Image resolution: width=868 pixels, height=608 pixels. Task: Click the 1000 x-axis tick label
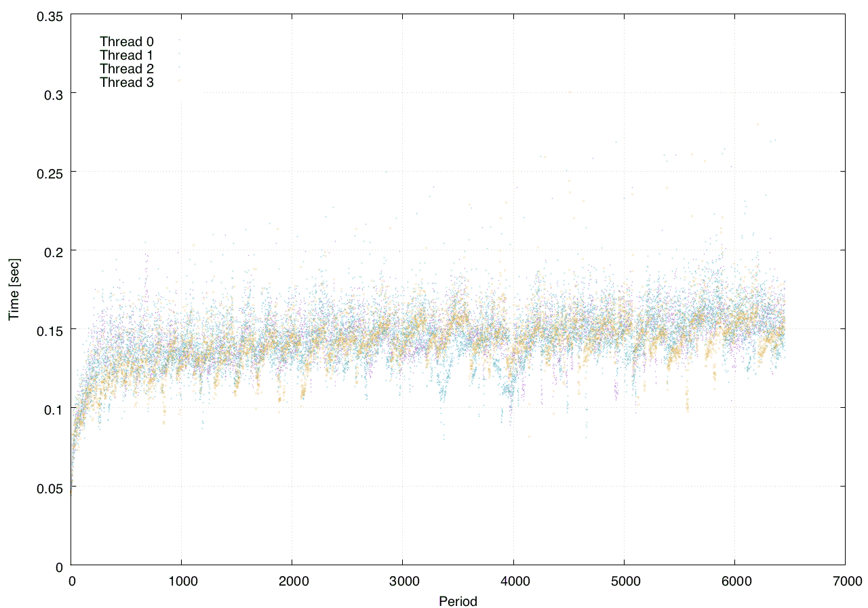pyautogui.click(x=182, y=581)
